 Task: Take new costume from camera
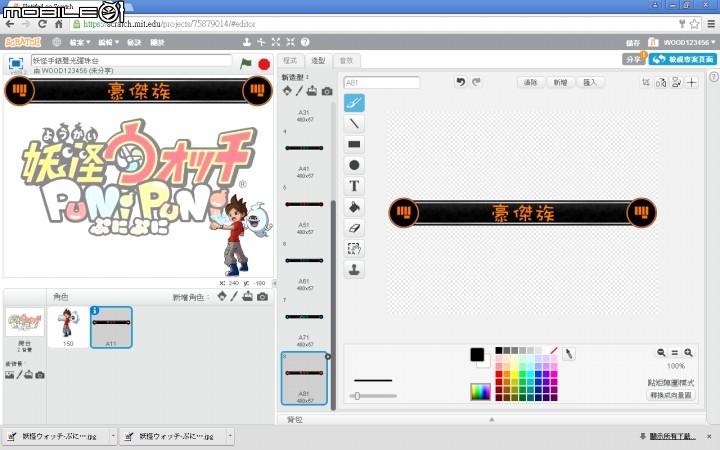pos(327,91)
